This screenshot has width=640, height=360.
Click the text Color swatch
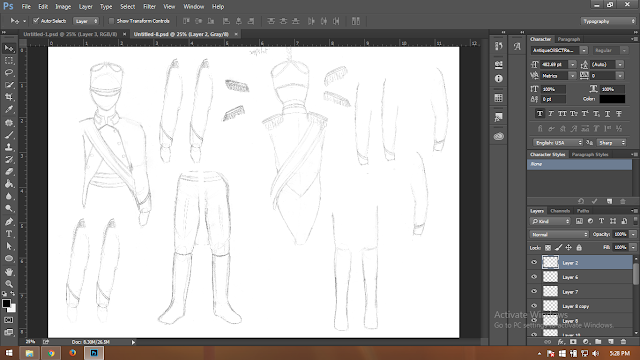coord(612,99)
